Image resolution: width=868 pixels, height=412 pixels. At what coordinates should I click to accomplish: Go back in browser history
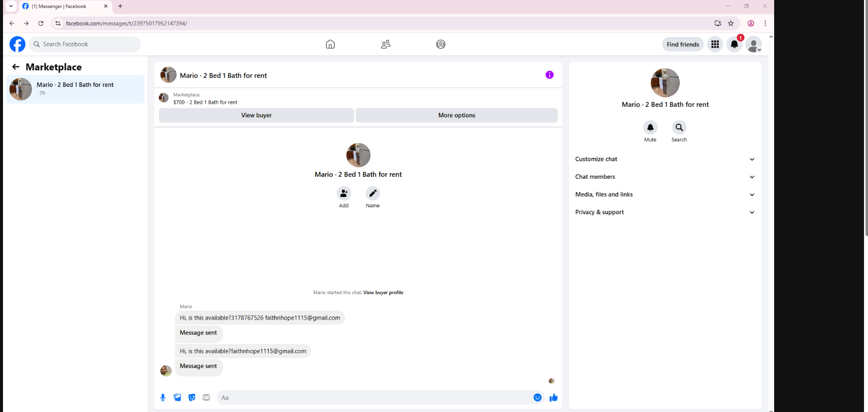(12, 23)
